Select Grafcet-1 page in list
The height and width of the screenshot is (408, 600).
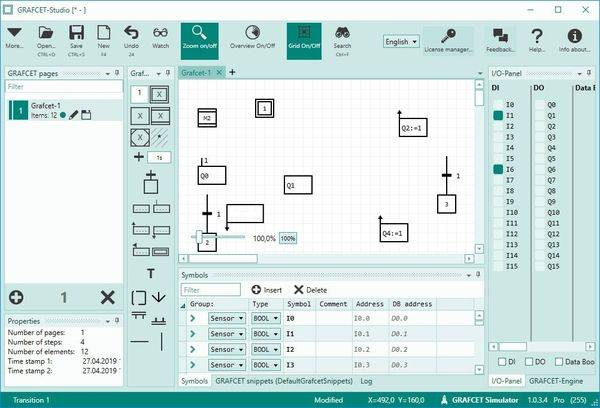64,110
